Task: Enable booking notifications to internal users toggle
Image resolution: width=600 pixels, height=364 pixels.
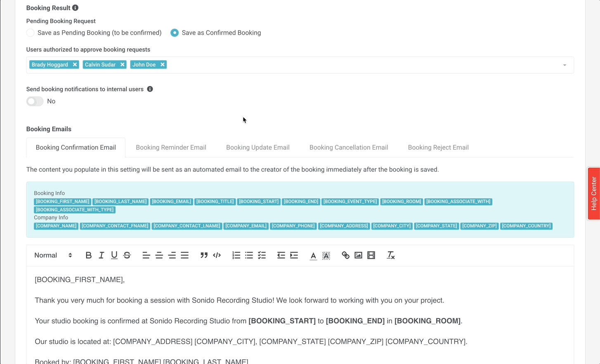Action: pyautogui.click(x=35, y=102)
